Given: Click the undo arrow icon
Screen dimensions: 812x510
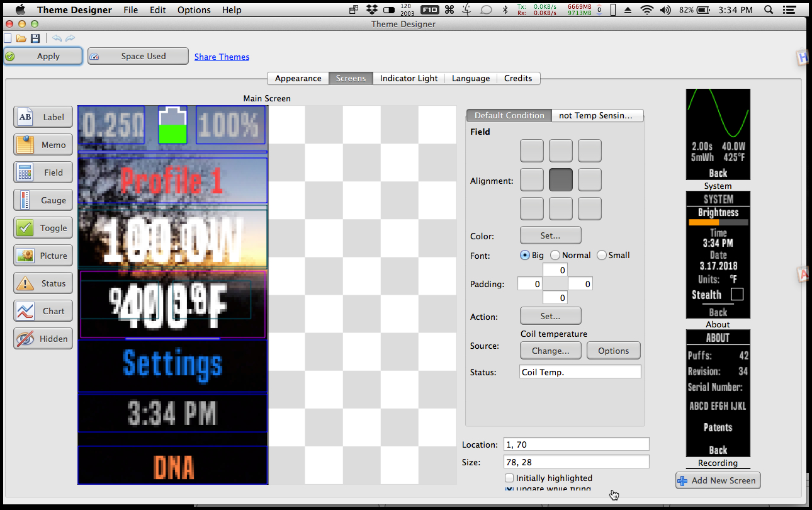Looking at the screenshot, I should [x=57, y=39].
